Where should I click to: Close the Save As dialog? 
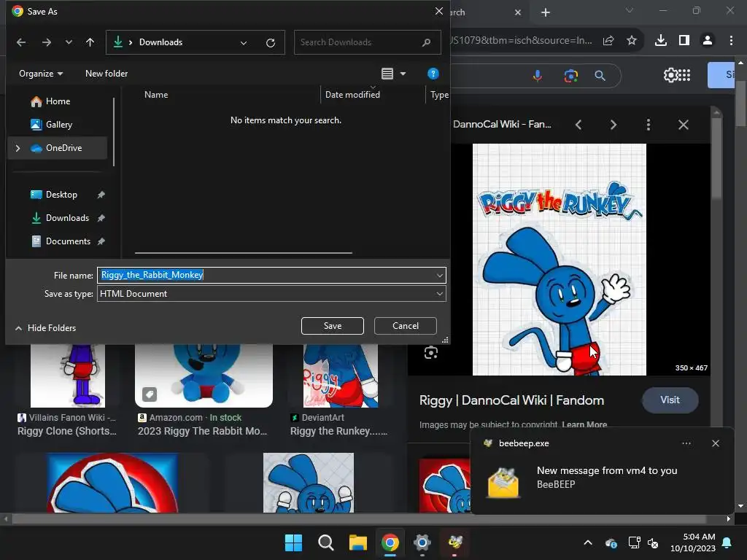point(438,11)
